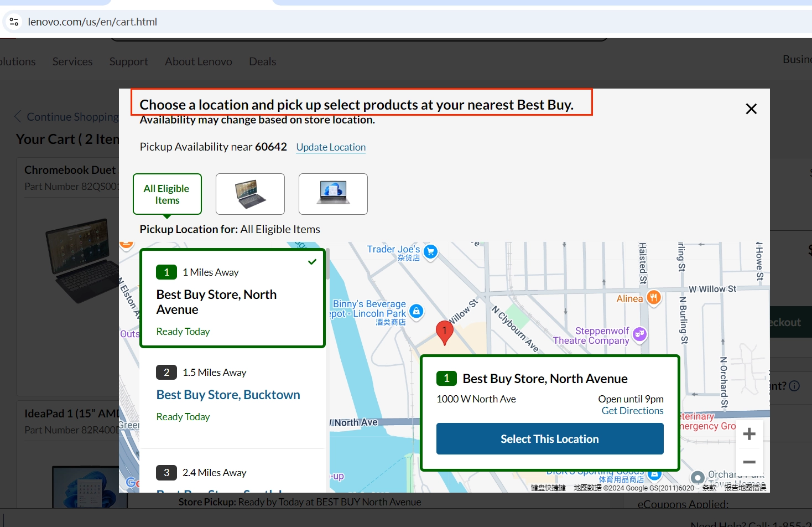The height and width of the screenshot is (527, 812).
Task: Select the All Eligible Items tab
Action: point(167,194)
